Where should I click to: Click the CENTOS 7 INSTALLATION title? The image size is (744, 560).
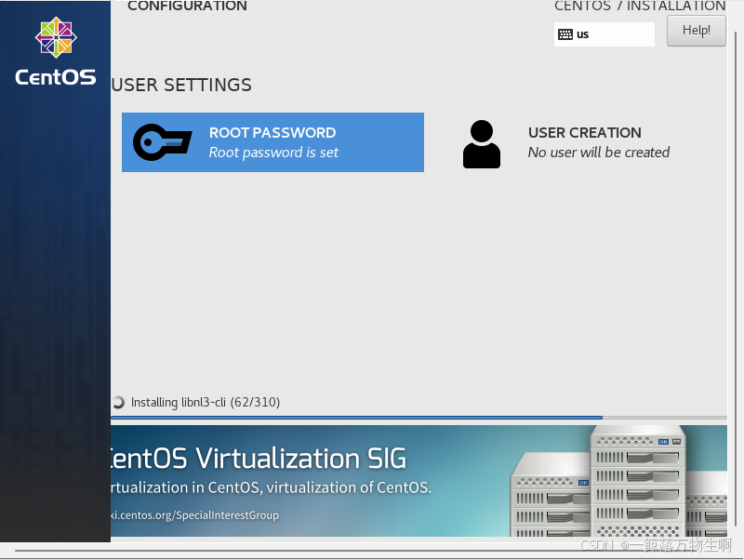pyautogui.click(x=640, y=6)
